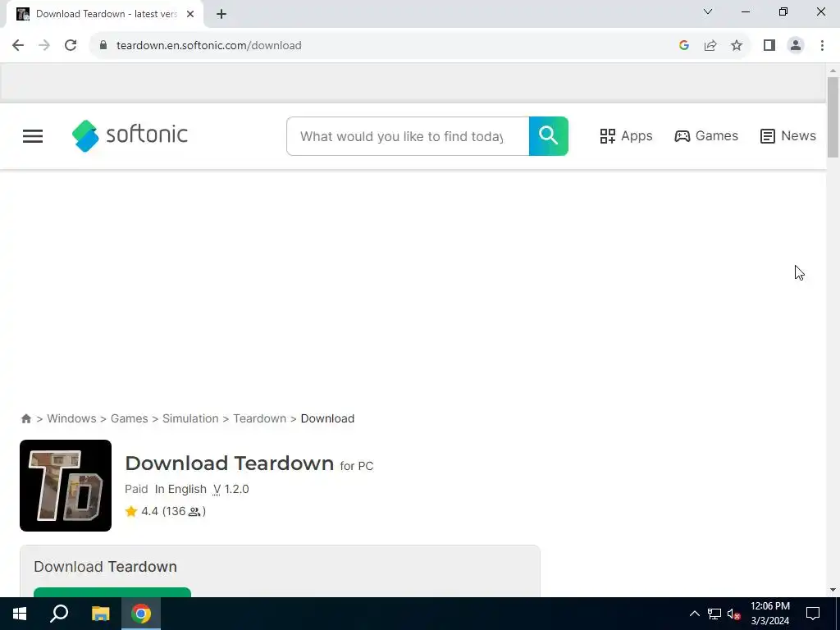The image size is (840, 630).
Task: Open the notification center
Action: [813, 614]
